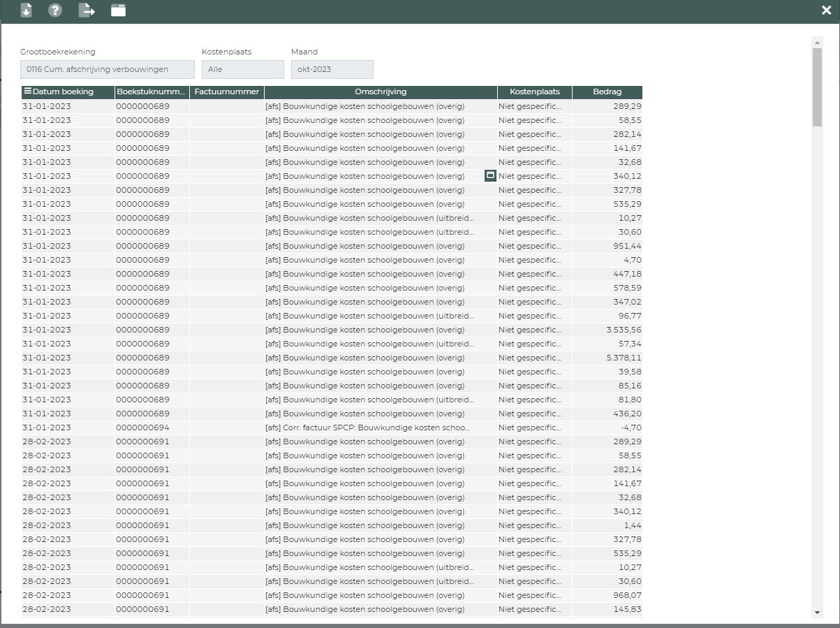Sort by the Boekstuknummer column header

pos(152,92)
